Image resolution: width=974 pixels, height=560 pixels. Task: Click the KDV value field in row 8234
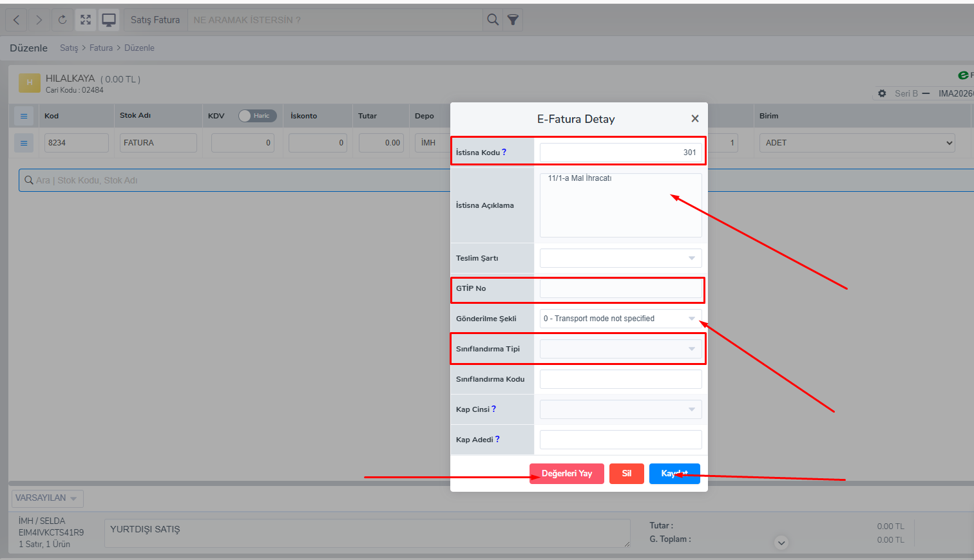[243, 143]
